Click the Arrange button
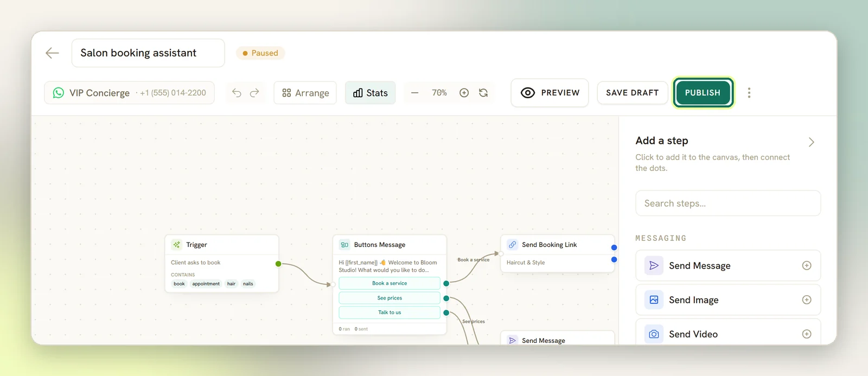The height and width of the screenshot is (376, 868). click(305, 93)
